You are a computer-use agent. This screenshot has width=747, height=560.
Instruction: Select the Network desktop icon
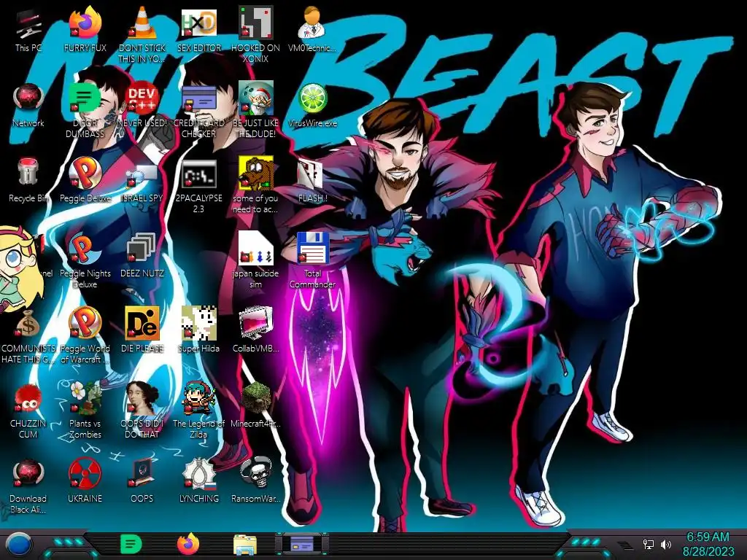[28, 98]
